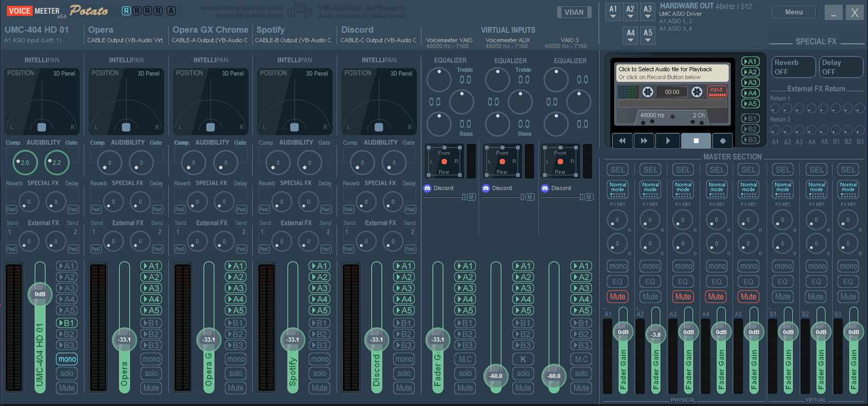Turn on Delay in Special FX
The image size is (868, 406).
pos(841,67)
